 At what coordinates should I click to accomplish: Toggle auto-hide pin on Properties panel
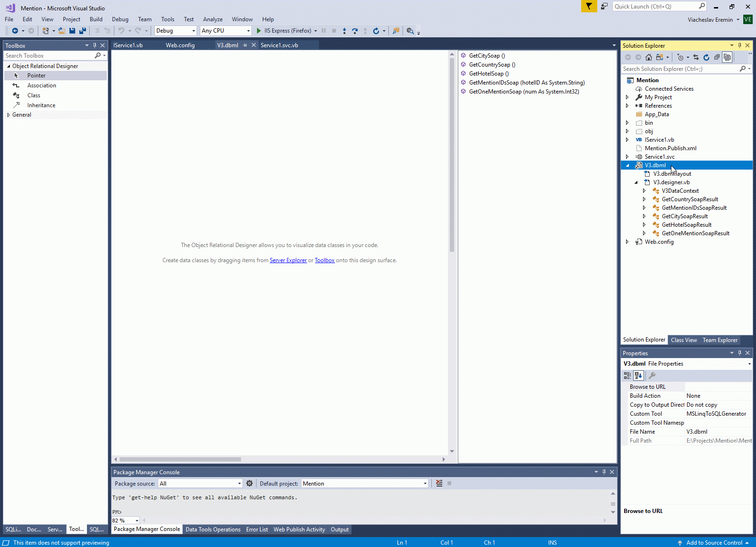tap(739, 353)
